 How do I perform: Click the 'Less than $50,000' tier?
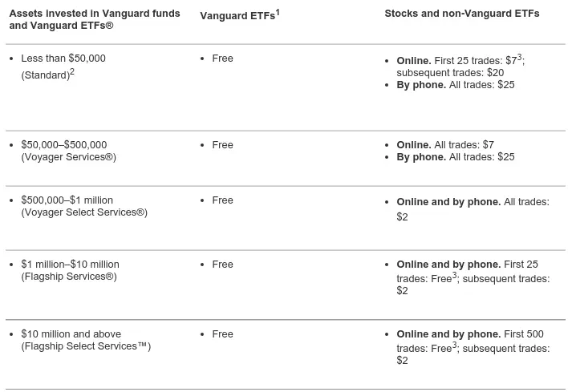tap(63, 59)
